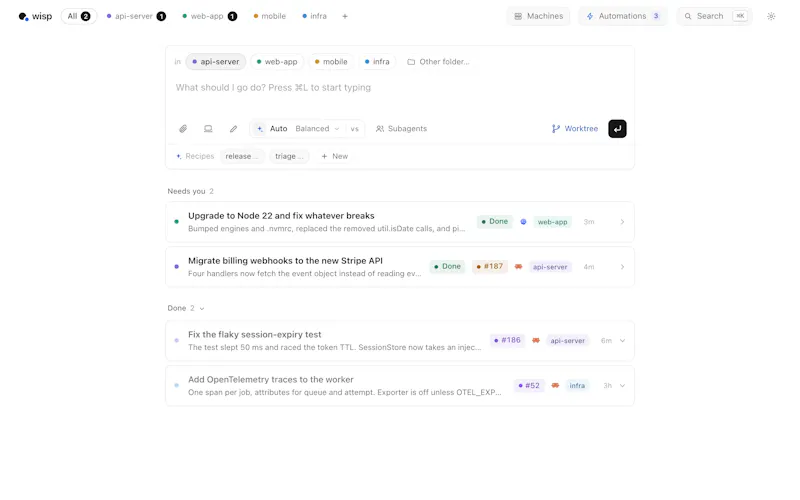Expand the session-expiry test row chevron
Viewport: 800px width, 500px height.
pyautogui.click(x=622, y=341)
